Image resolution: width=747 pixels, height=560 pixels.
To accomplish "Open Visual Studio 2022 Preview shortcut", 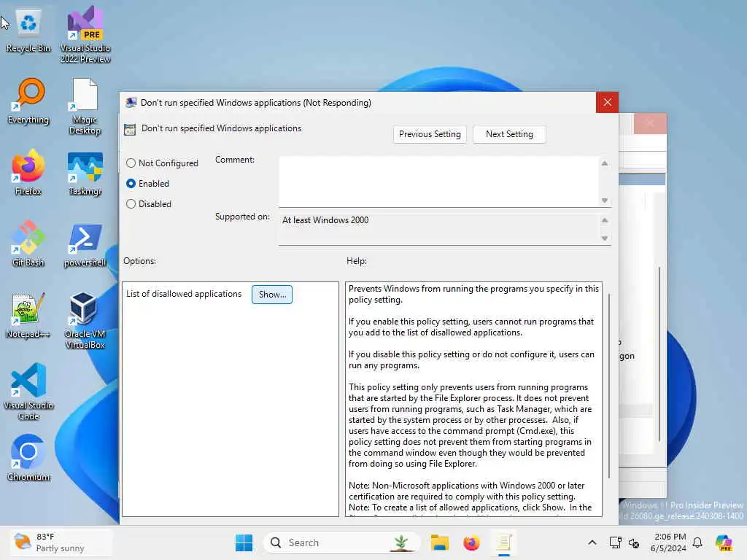I will pyautogui.click(x=85, y=34).
